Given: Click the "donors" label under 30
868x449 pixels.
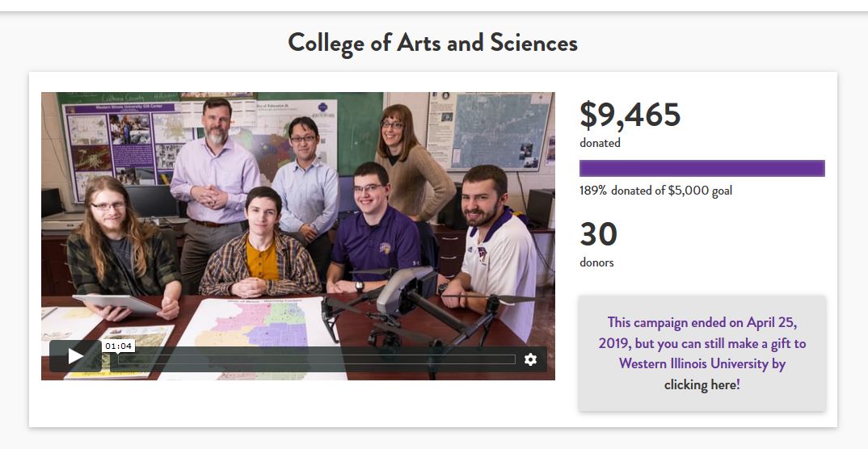Looking at the screenshot, I should tap(596, 262).
